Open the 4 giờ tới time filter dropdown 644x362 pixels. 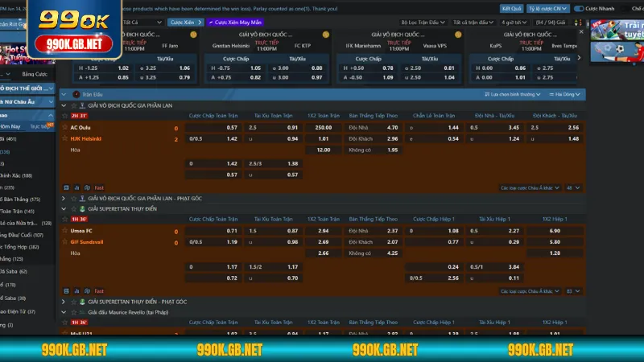(x=514, y=23)
